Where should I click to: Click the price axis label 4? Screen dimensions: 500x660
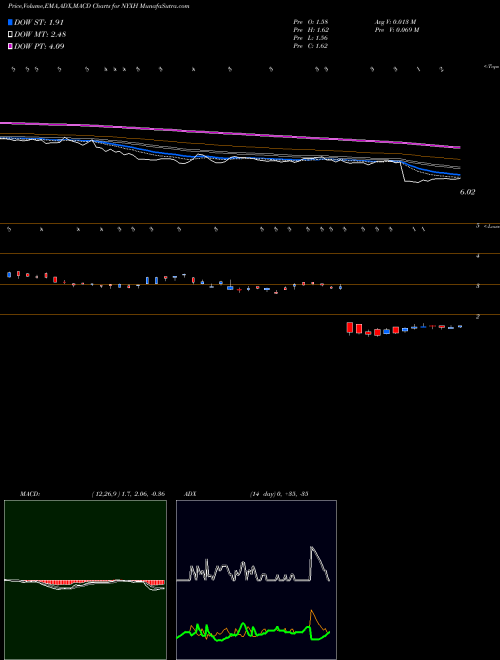point(478,256)
